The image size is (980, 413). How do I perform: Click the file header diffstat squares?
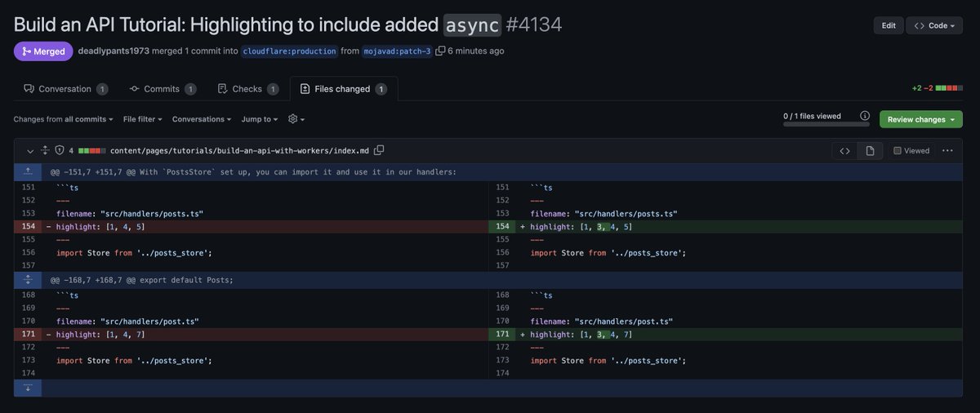coord(93,151)
